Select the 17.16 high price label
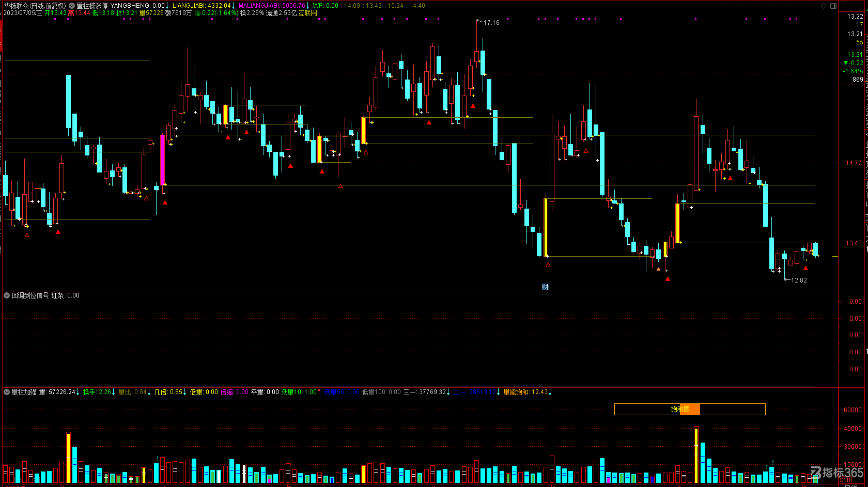The height and width of the screenshot is (487, 868). click(x=491, y=23)
